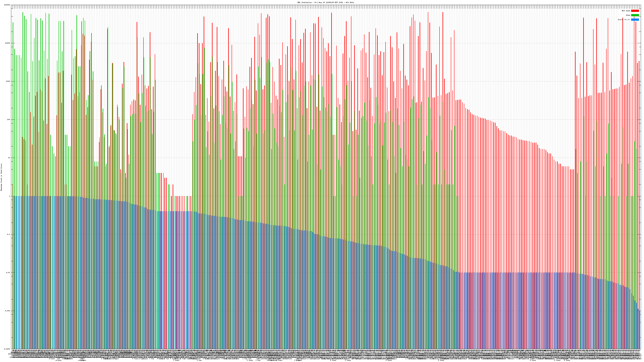The image size is (644, 362).
Task: Click the RBL Statistics chart title
Action: pyautogui.click(x=325, y=2)
